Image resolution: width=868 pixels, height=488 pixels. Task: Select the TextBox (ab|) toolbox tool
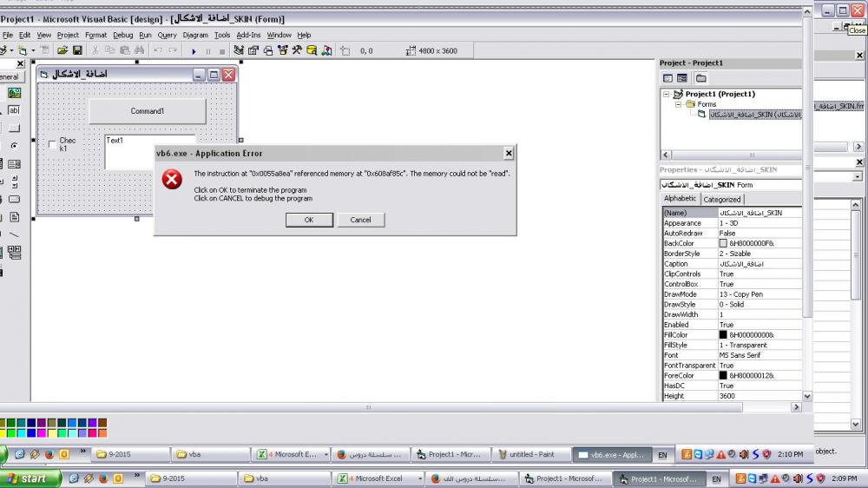point(15,110)
